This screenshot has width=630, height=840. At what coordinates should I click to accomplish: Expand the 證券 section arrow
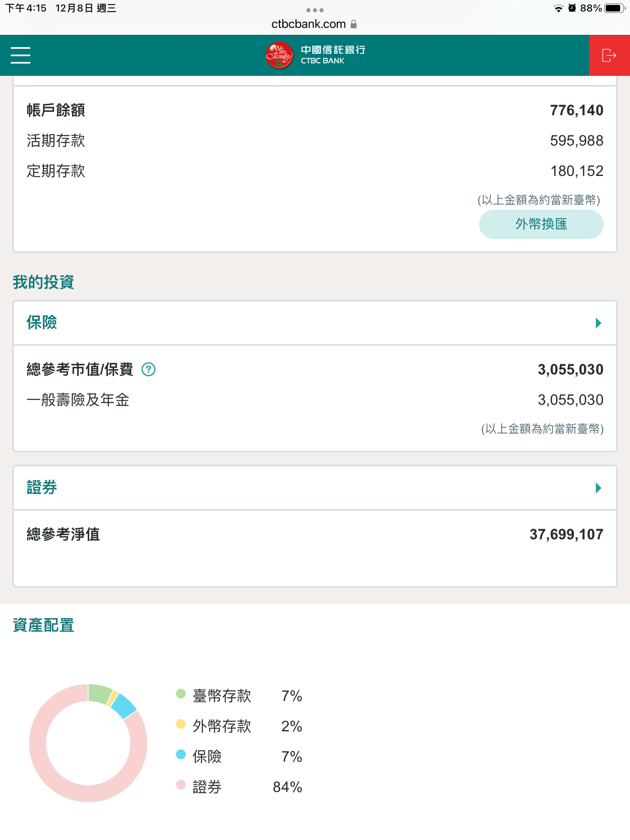(x=598, y=488)
